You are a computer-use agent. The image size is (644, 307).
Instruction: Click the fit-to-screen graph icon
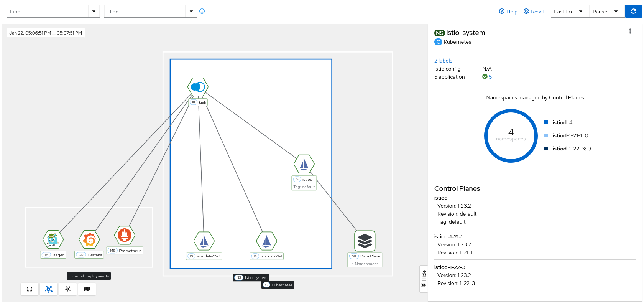[30, 289]
